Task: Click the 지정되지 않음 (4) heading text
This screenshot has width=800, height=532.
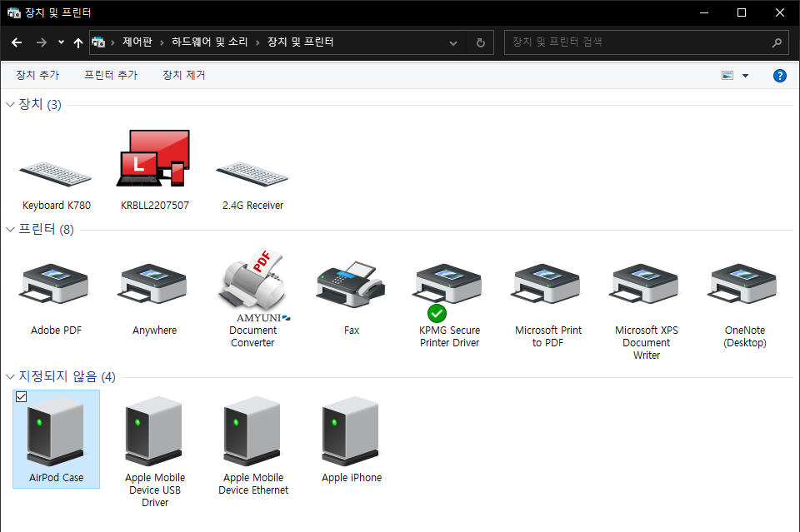Action: (67, 376)
